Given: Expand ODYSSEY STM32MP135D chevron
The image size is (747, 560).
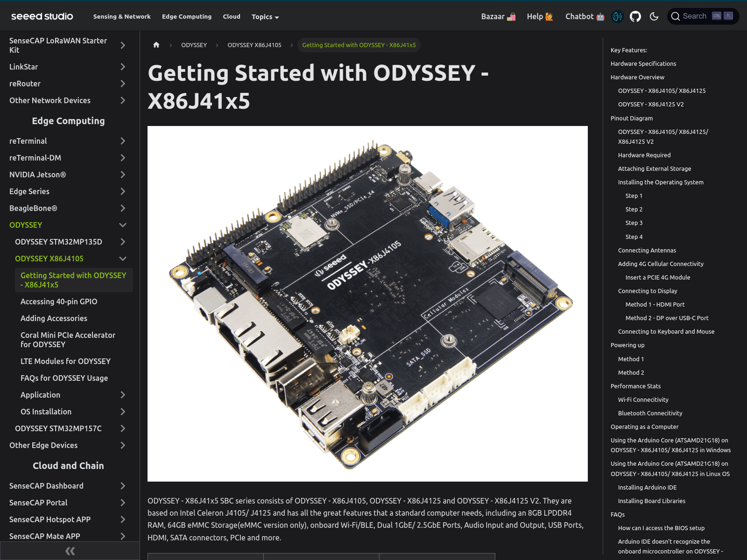Looking at the screenshot, I should 123,242.
